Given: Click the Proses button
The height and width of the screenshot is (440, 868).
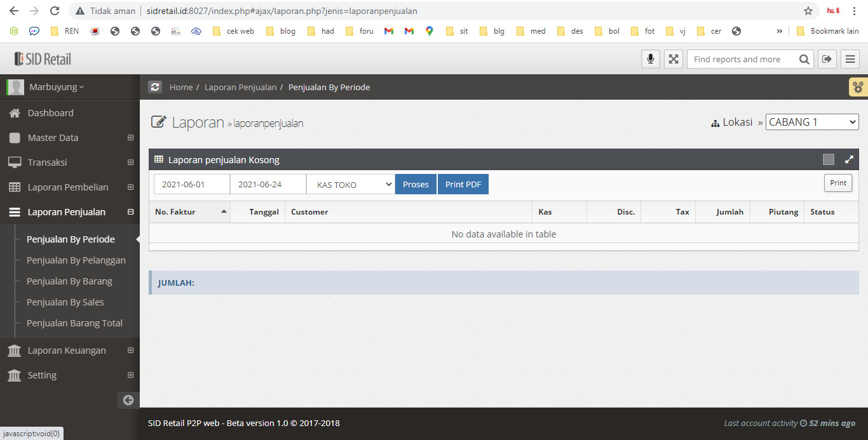Looking at the screenshot, I should pos(416,184).
